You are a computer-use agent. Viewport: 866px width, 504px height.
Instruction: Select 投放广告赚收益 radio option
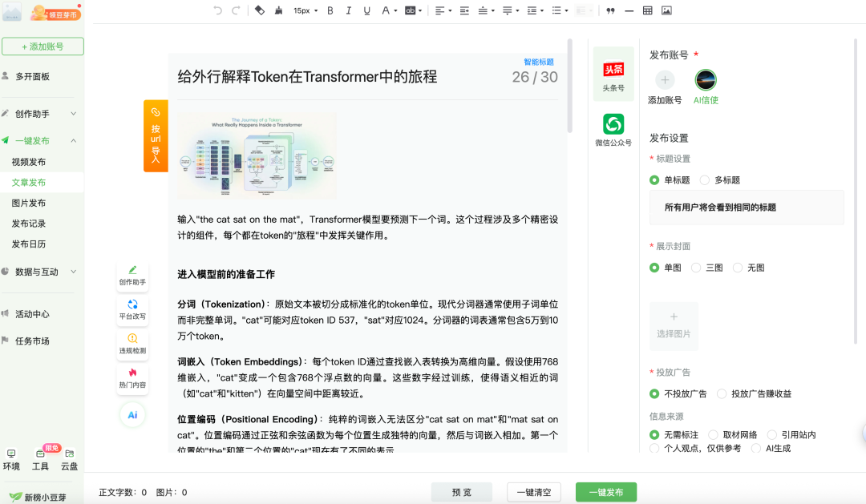coord(722,393)
